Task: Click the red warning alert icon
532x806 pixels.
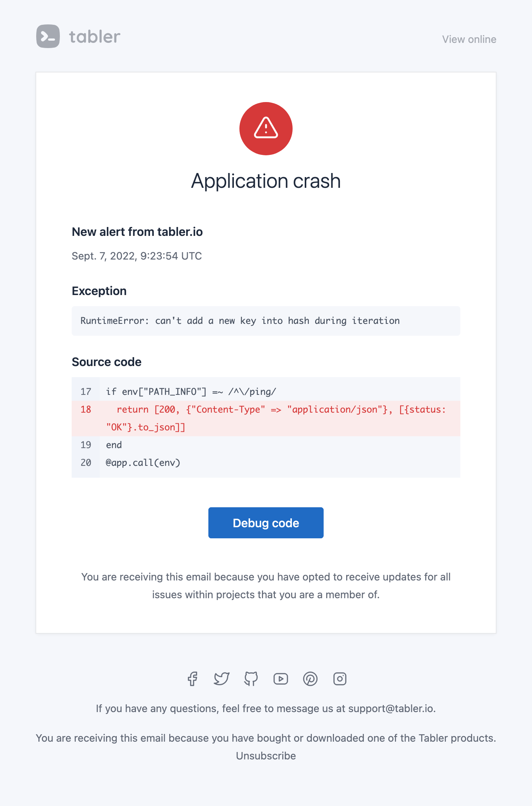Action: 266,129
